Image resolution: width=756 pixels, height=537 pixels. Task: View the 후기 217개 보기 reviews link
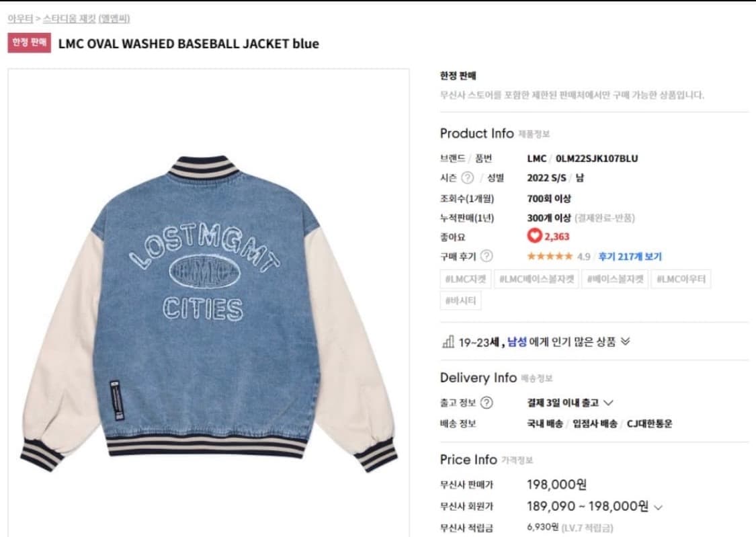[630, 257]
